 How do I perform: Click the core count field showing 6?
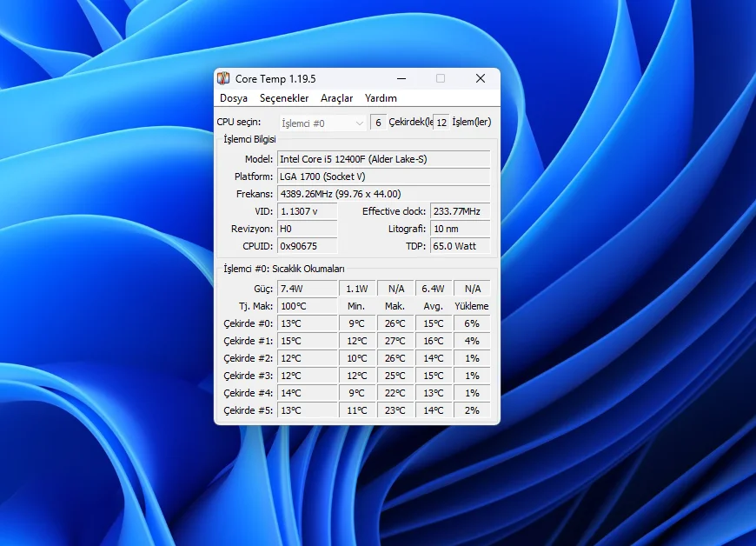(x=379, y=123)
